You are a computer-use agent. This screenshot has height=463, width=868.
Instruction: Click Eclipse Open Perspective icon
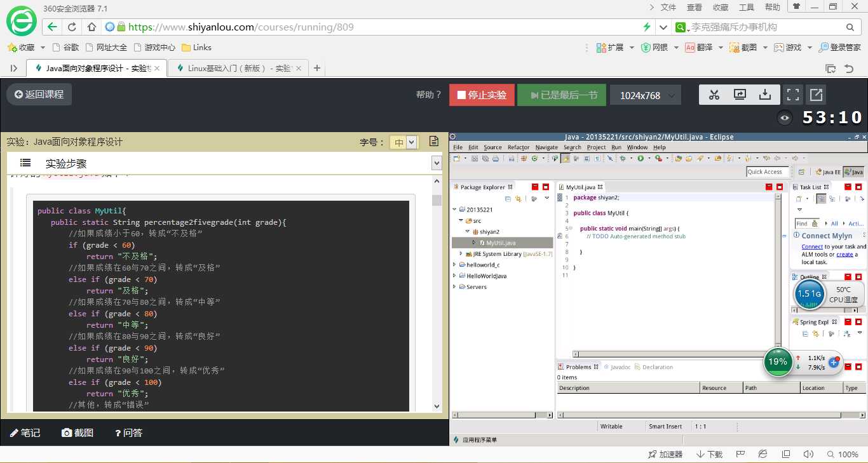801,172
